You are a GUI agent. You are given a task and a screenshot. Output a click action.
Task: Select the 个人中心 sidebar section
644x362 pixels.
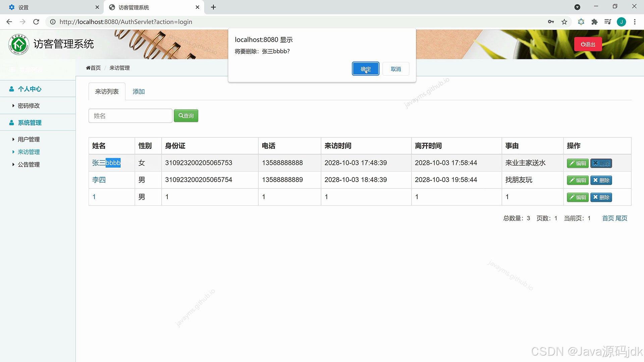(x=30, y=89)
